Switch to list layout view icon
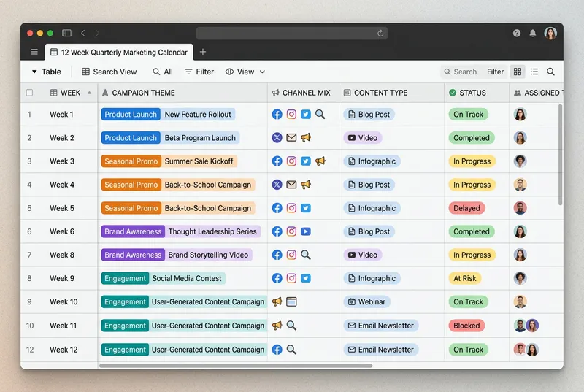584x392 pixels. (534, 72)
